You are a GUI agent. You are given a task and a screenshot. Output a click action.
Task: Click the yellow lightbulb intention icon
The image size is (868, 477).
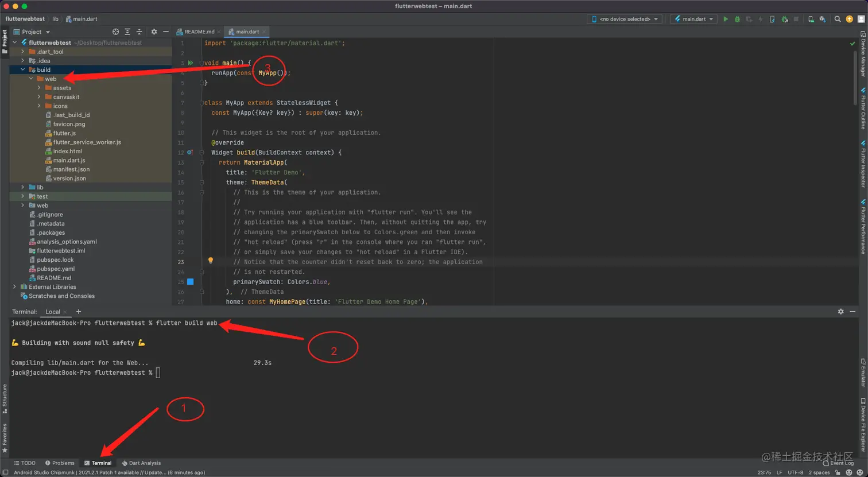[211, 261]
